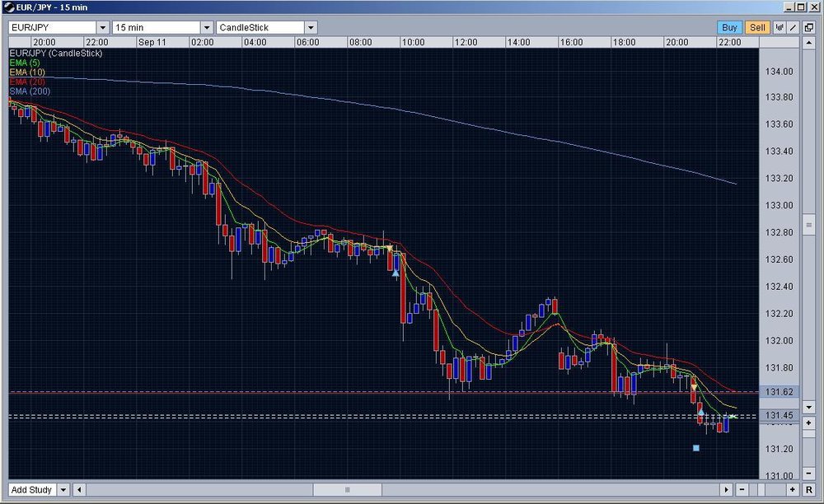This screenshot has width=824, height=504.
Task: Open the 15 min timeframe dropdown arrow
Action: (207, 27)
